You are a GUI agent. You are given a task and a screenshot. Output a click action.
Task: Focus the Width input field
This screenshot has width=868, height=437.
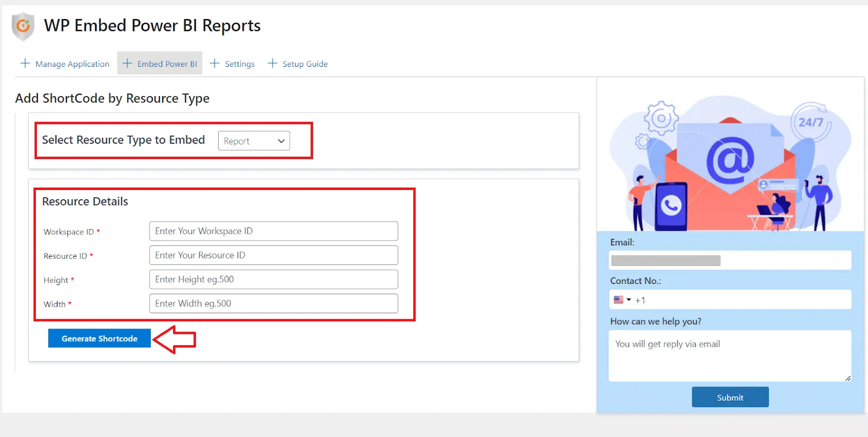pyautogui.click(x=273, y=303)
